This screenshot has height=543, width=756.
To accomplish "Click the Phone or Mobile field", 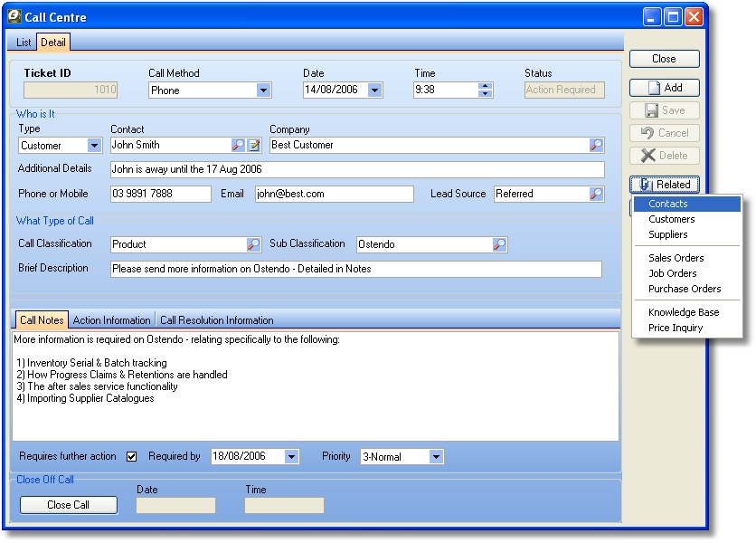I will point(161,194).
